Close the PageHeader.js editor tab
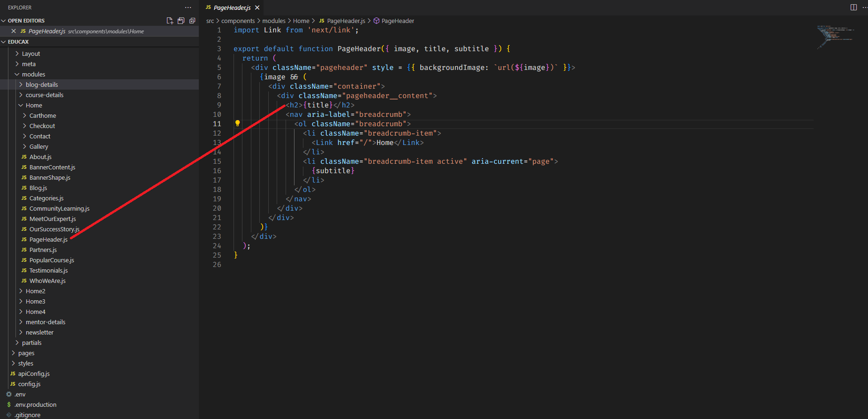The width and height of the screenshot is (868, 419). click(x=257, y=8)
